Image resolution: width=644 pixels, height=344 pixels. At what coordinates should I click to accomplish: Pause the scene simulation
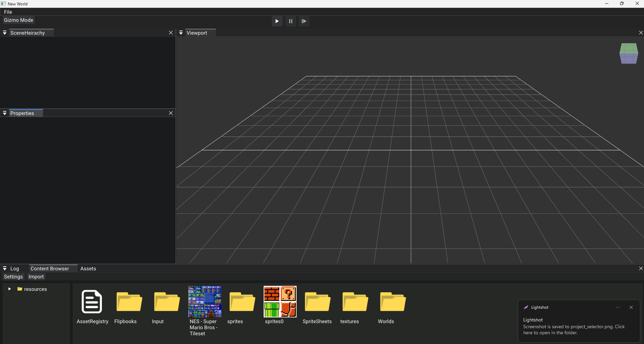pos(291,21)
